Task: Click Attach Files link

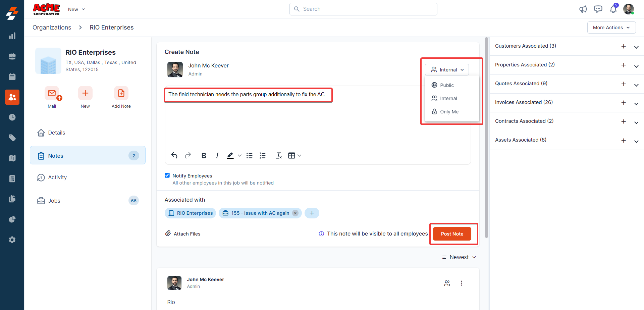Action: (x=183, y=234)
